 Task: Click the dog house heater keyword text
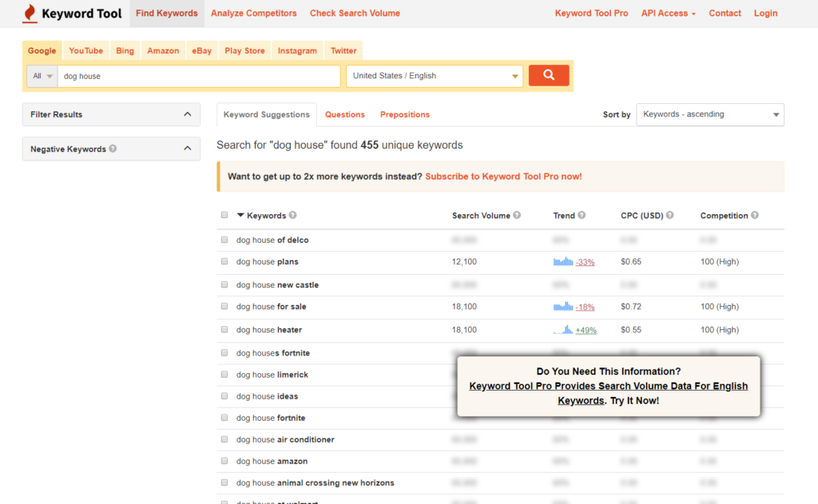[269, 330]
